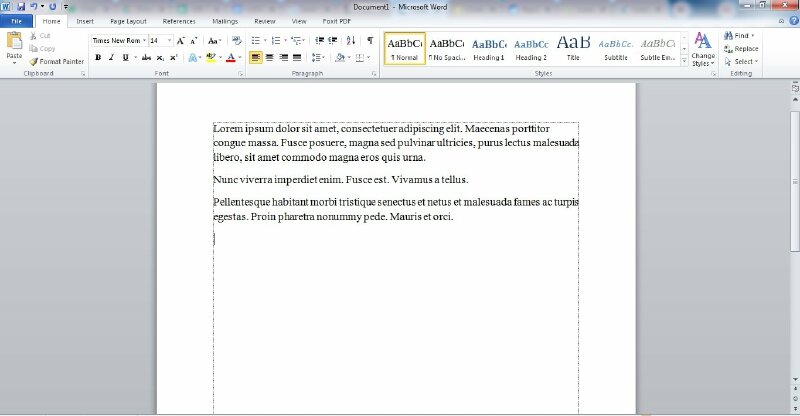
Task: Click the Center alignment icon
Action: coord(269,57)
